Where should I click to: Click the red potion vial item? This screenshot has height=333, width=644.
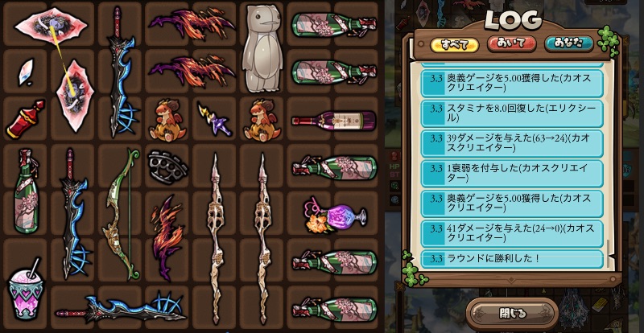pyautogui.click(x=26, y=119)
